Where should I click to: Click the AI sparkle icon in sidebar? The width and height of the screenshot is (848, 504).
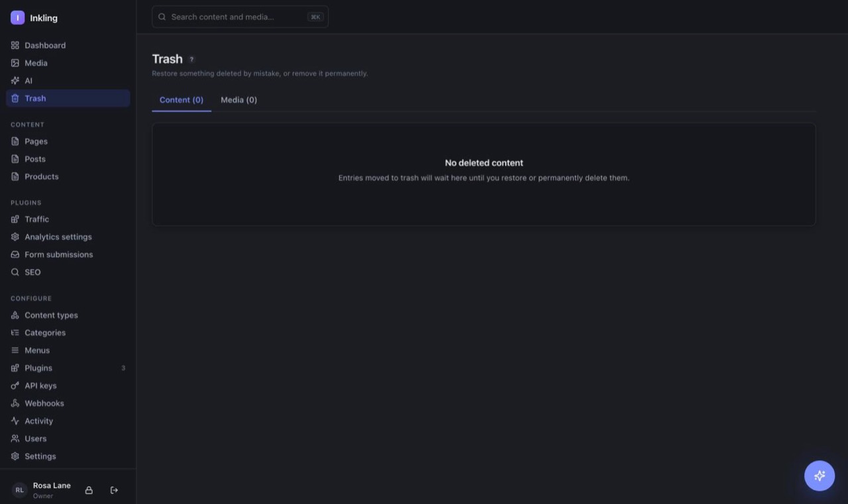[x=15, y=81]
